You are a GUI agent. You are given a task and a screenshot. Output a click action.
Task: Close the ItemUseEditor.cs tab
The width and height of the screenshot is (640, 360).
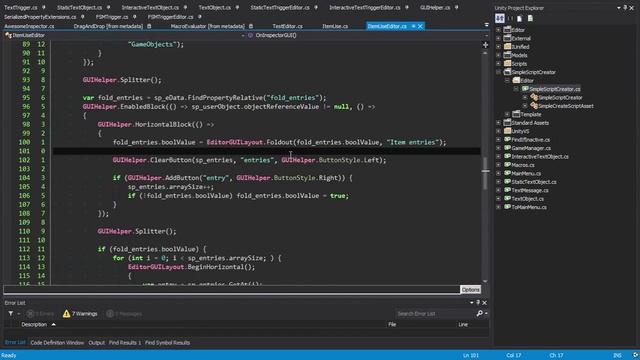(420, 26)
